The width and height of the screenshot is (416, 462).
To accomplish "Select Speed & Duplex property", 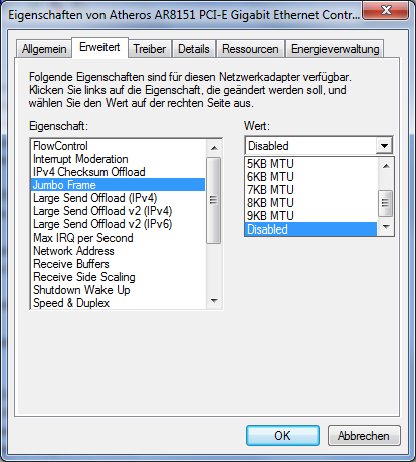I will [x=118, y=303].
